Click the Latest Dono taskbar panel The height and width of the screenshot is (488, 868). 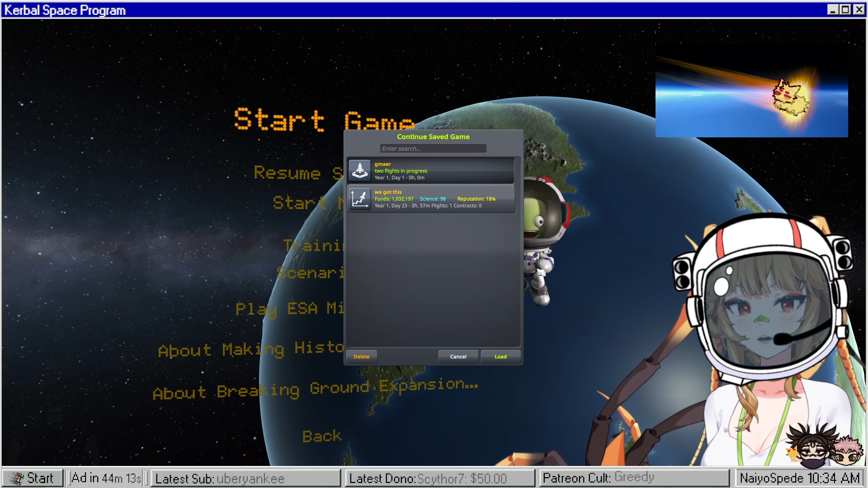439,478
